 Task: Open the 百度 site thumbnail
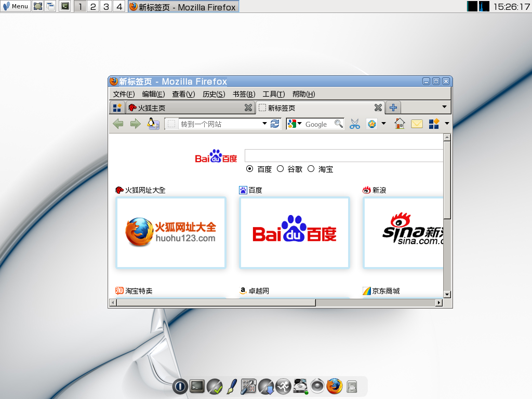click(x=295, y=233)
